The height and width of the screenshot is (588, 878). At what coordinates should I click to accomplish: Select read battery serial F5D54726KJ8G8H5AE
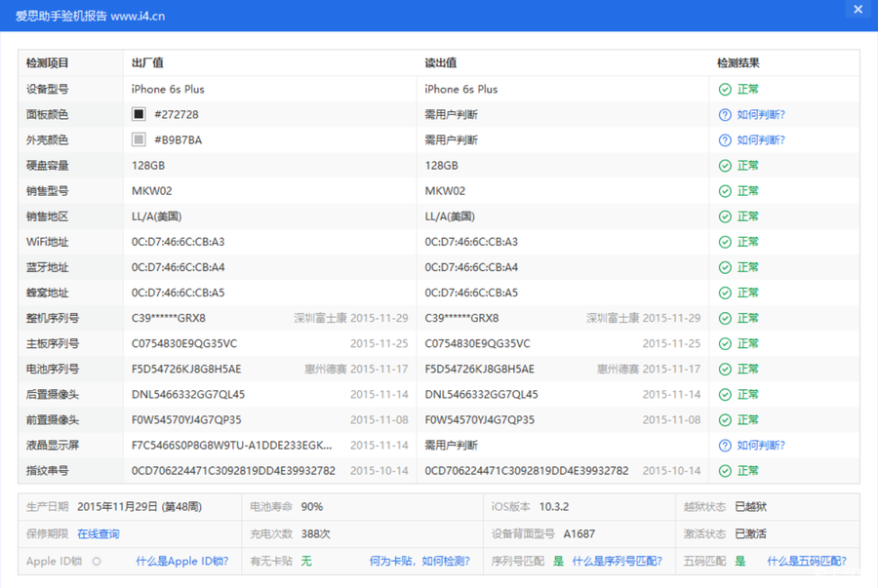tap(479, 370)
